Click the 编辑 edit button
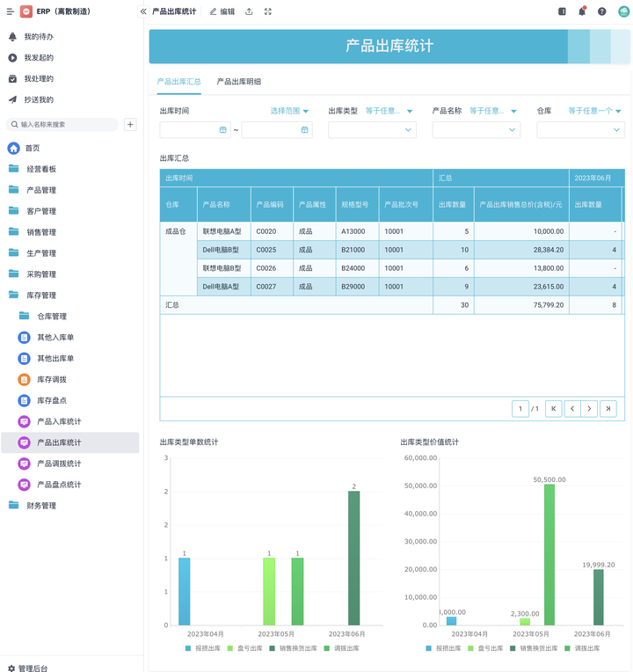The image size is (633, 672). pyautogui.click(x=222, y=11)
